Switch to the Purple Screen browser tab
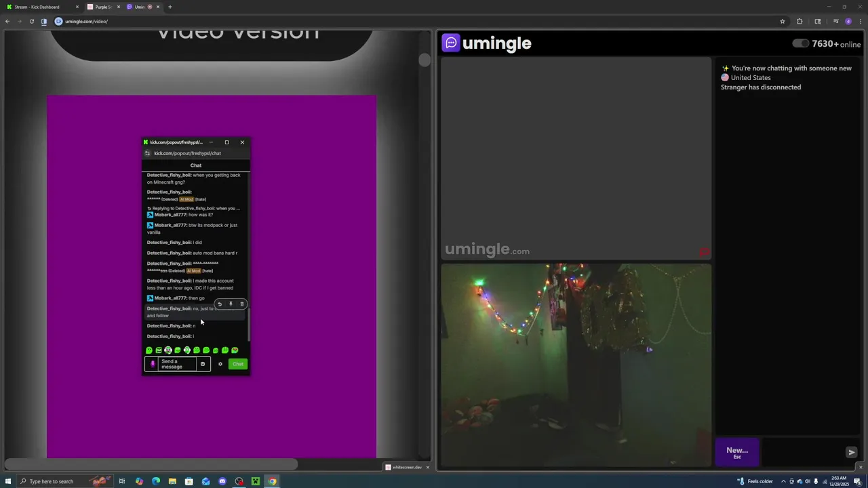Screen dimensions: 868x488 (103, 7)
